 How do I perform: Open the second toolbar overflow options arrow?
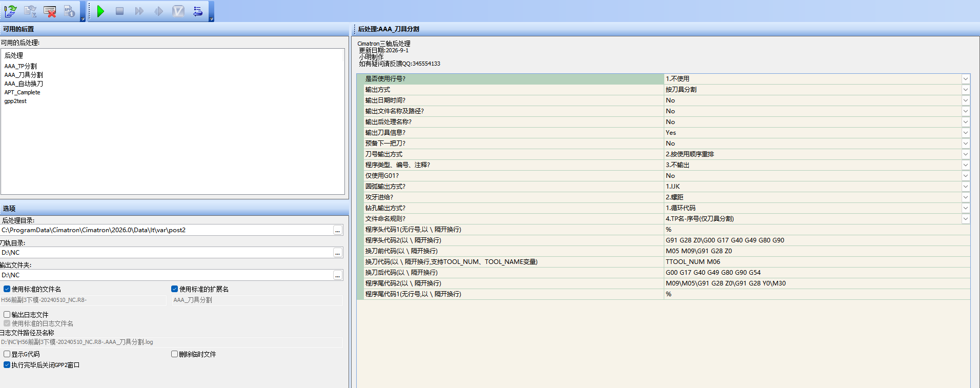(x=211, y=19)
